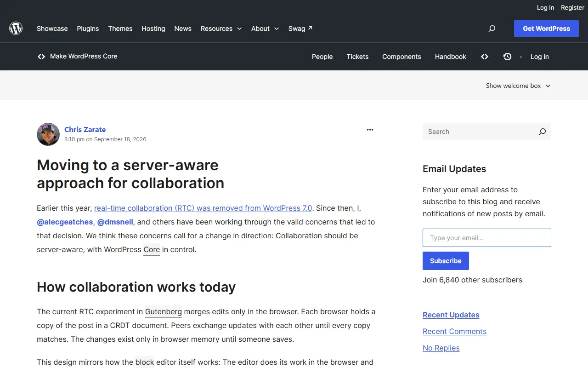The height and width of the screenshot is (368, 588).
Task: Click the post title heading
Action: [x=130, y=174]
